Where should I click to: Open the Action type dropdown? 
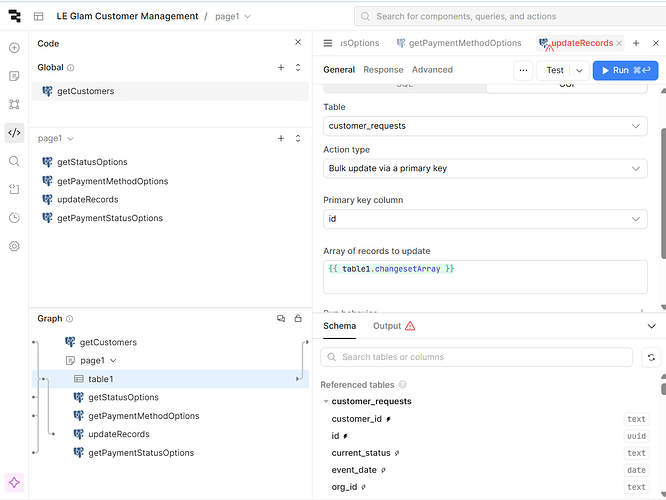coord(485,169)
